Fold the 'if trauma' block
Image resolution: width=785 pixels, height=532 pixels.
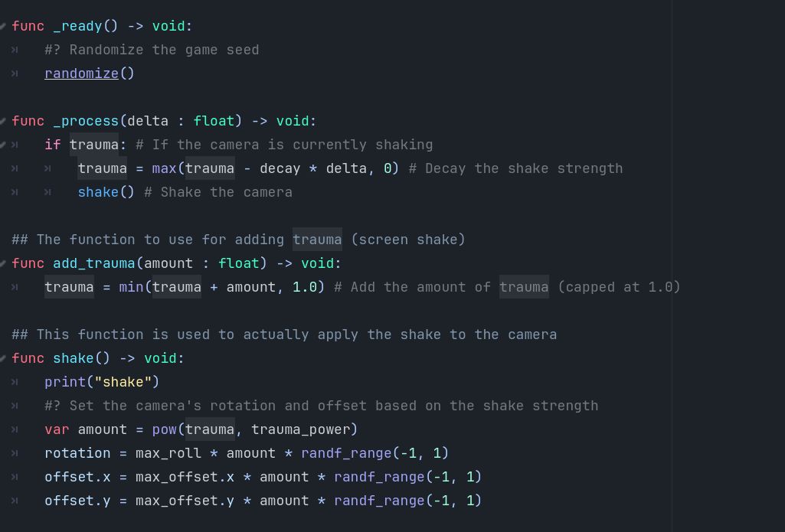click(5, 145)
